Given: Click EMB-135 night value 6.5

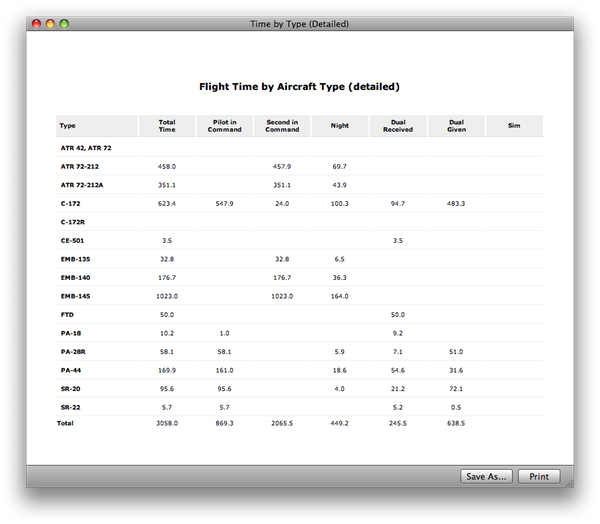Looking at the screenshot, I should point(339,259).
